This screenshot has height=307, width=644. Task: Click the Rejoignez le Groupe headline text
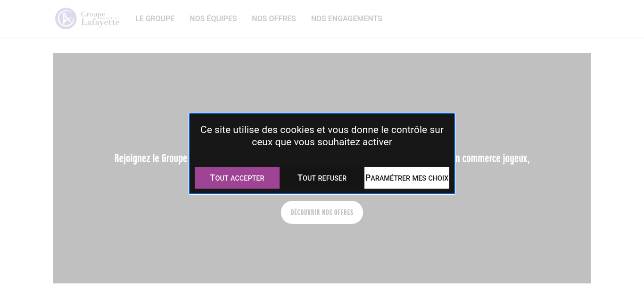(x=322, y=158)
